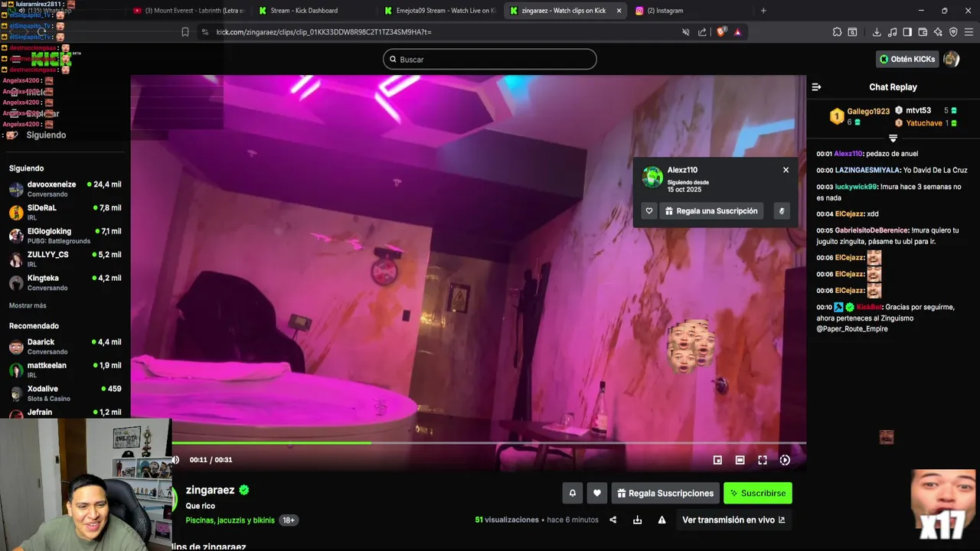Toggle theater mode player icon
Viewport: 980px width, 551px height.
740,460
